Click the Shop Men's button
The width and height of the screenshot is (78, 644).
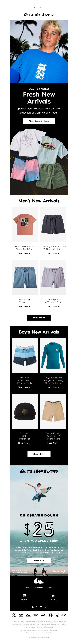click(39, 318)
